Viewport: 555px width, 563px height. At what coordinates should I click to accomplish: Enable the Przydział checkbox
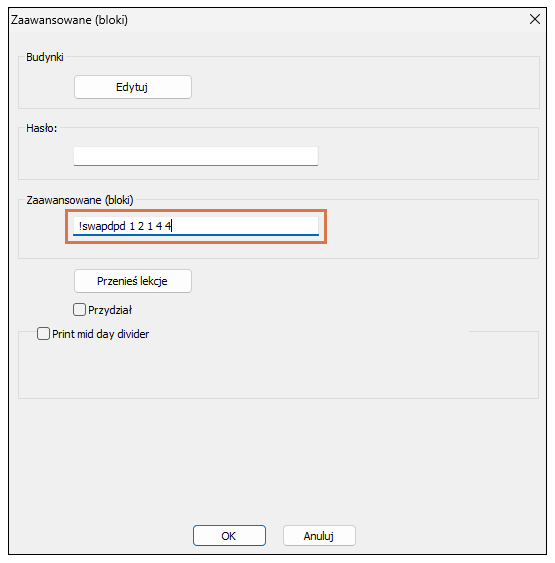pos(79,310)
